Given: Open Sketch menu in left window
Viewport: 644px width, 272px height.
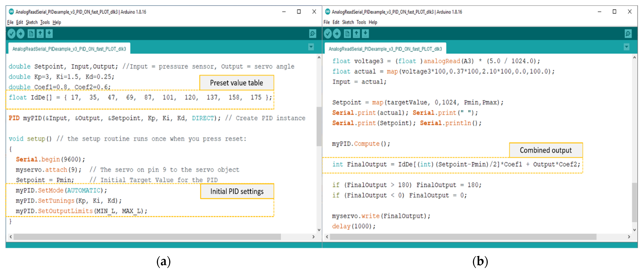Looking at the screenshot, I should [31, 22].
